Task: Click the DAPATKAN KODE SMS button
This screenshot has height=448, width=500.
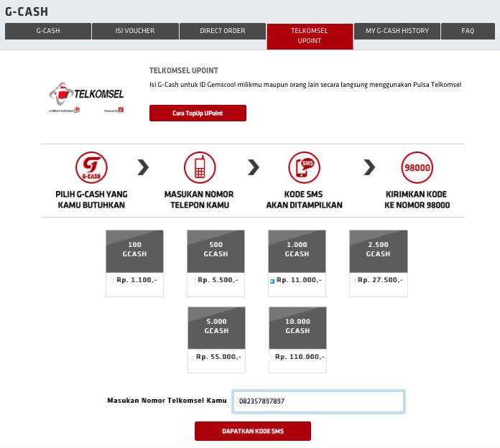Action: pos(253,431)
